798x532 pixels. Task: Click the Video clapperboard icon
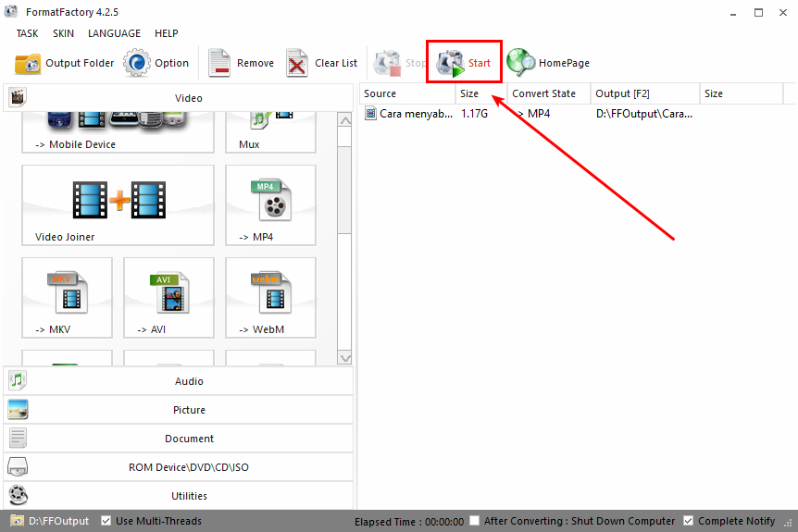click(18, 96)
